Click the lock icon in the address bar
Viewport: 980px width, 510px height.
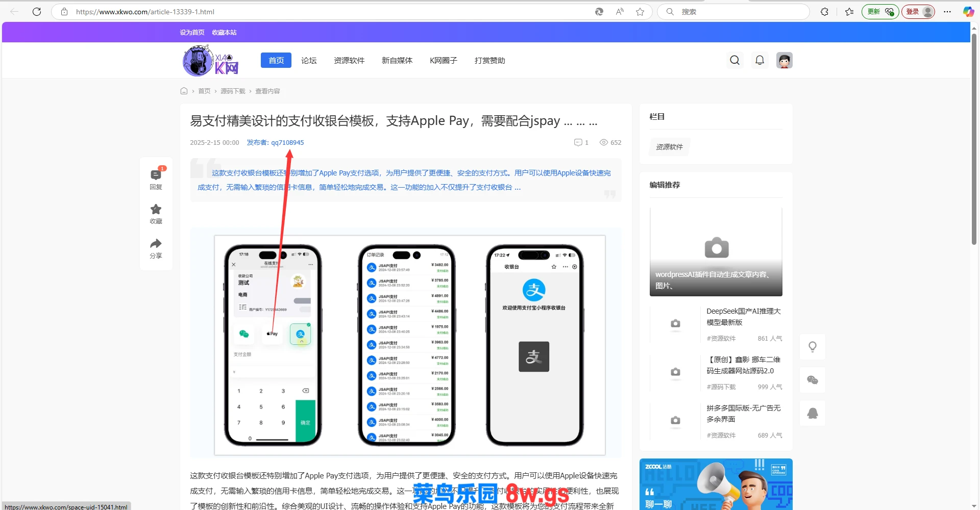coord(64,11)
